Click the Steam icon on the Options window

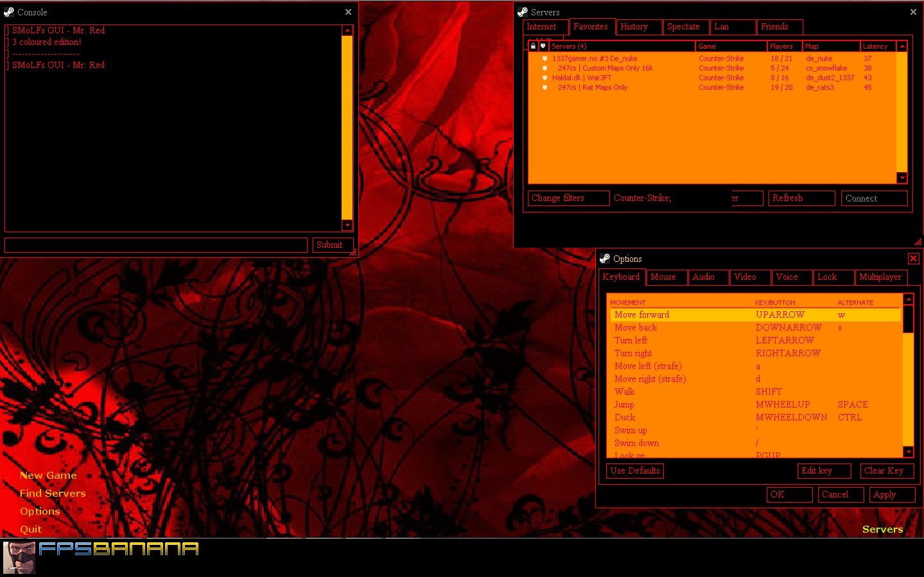[x=604, y=258]
